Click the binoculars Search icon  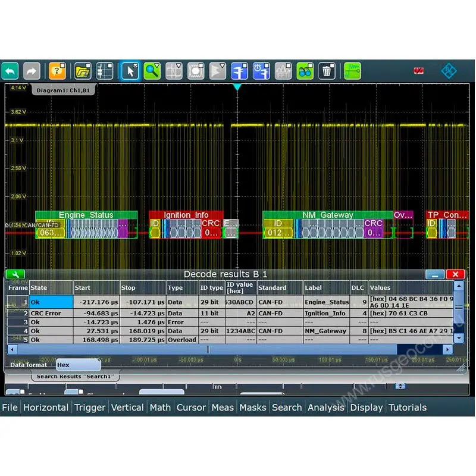click(x=305, y=71)
